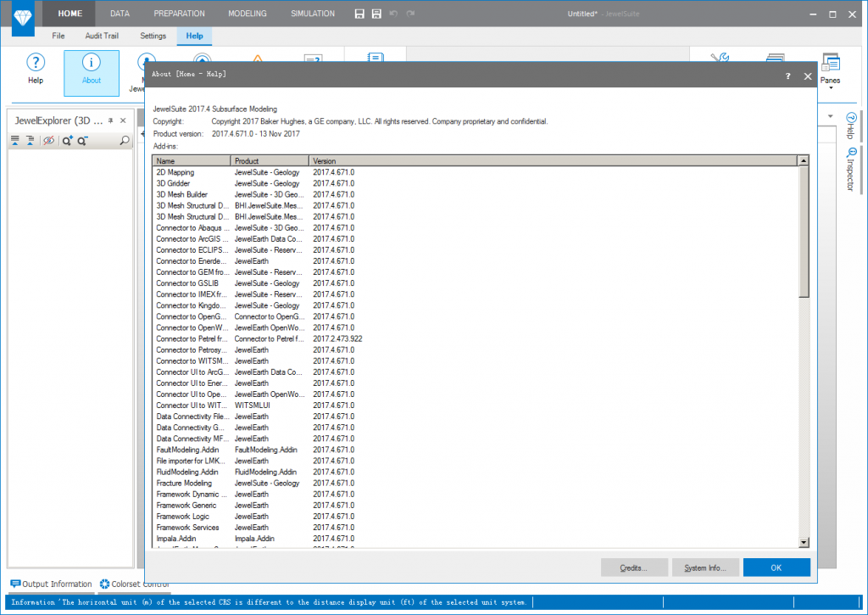Open the Audit Trail sub-tab
868x615 pixels.
pos(102,36)
